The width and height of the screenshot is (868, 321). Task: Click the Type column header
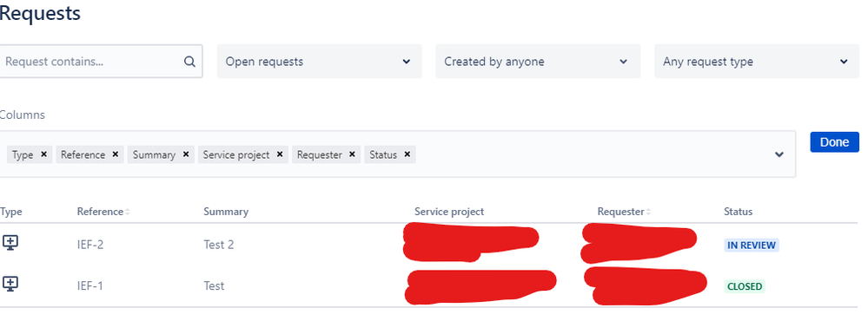point(11,212)
